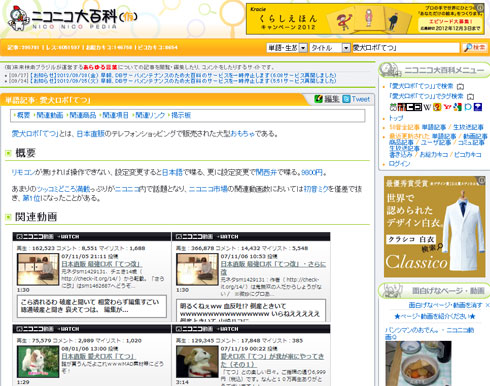Search 愛犬ロボ「てつ」 via でタグ検索 link
Image resolution: width=490 pixels, height=386 pixels.
[427, 96]
